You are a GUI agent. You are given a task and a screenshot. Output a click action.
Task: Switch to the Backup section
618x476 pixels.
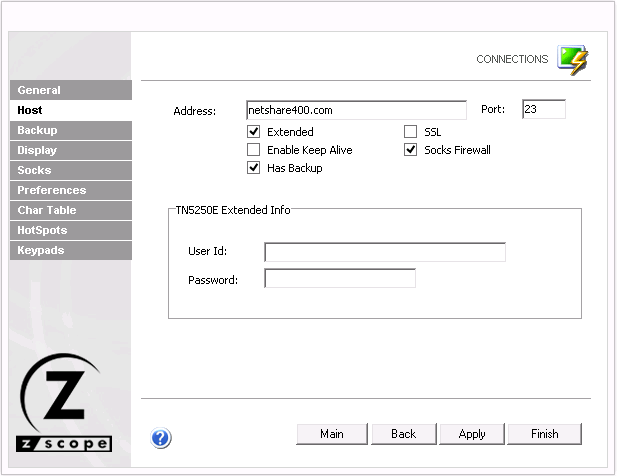(71, 130)
